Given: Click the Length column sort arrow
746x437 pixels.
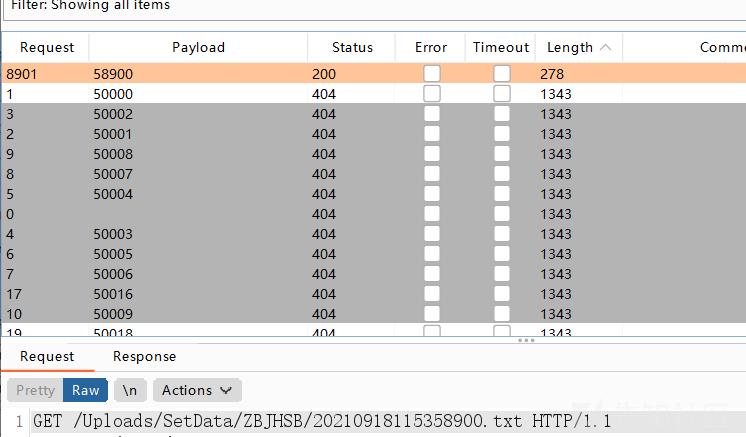Looking at the screenshot, I should tap(605, 47).
